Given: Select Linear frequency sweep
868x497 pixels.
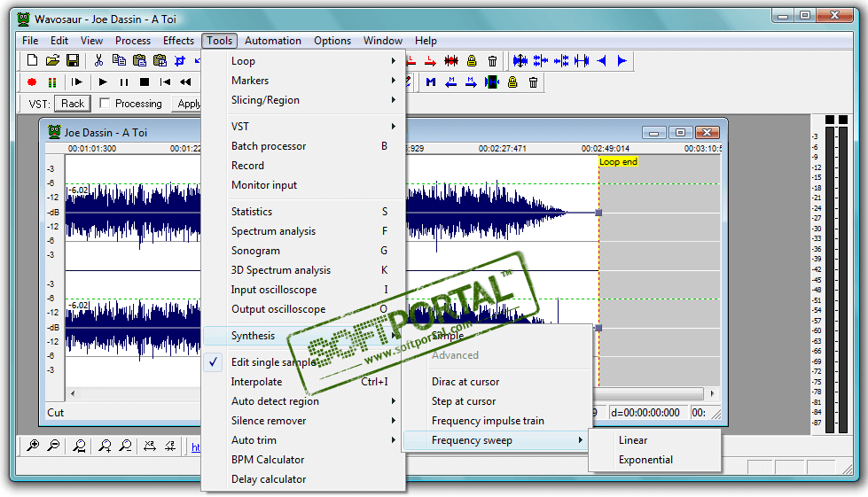Looking at the screenshot, I should (x=633, y=440).
